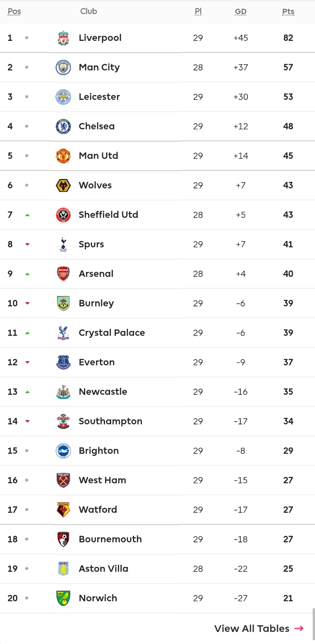
Task: Click the Liverpool club crest
Action: coord(63,38)
